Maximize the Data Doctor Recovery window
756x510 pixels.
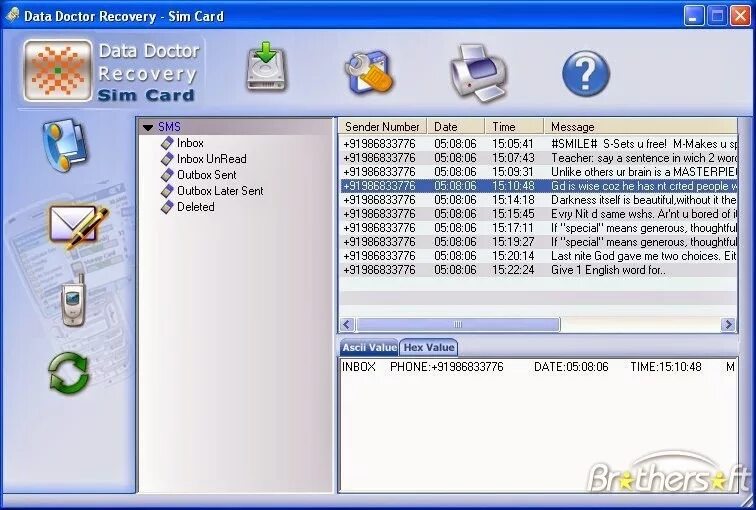[716, 16]
